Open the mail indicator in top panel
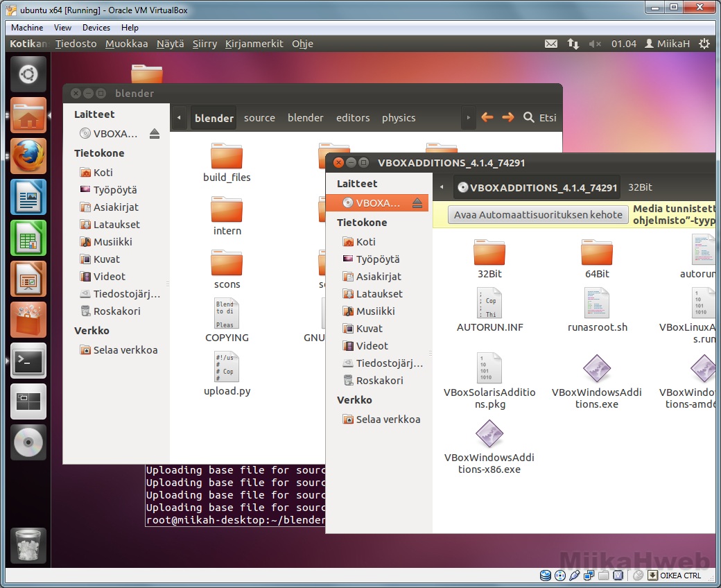Screen dimensions: 721x588 (551, 44)
